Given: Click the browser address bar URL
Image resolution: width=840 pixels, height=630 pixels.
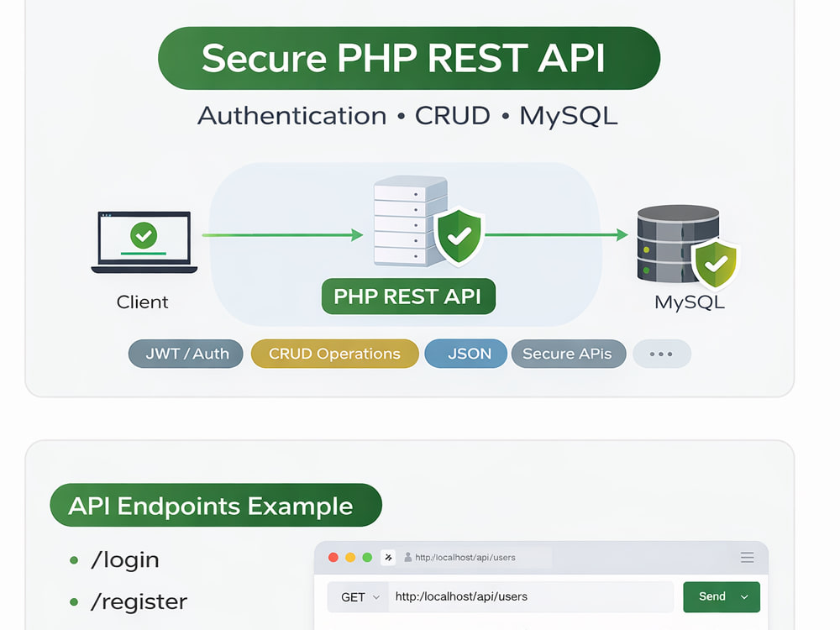Looking at the screenshot, I should tap(465, 557).
